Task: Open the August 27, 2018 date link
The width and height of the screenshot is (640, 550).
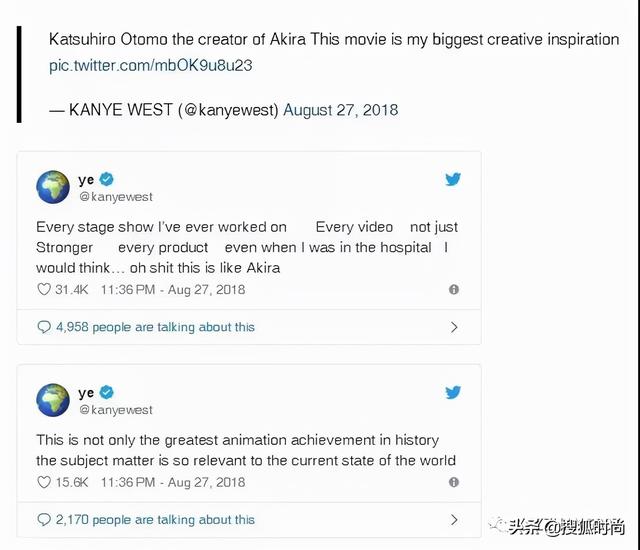Action: [x=340, y=110]
